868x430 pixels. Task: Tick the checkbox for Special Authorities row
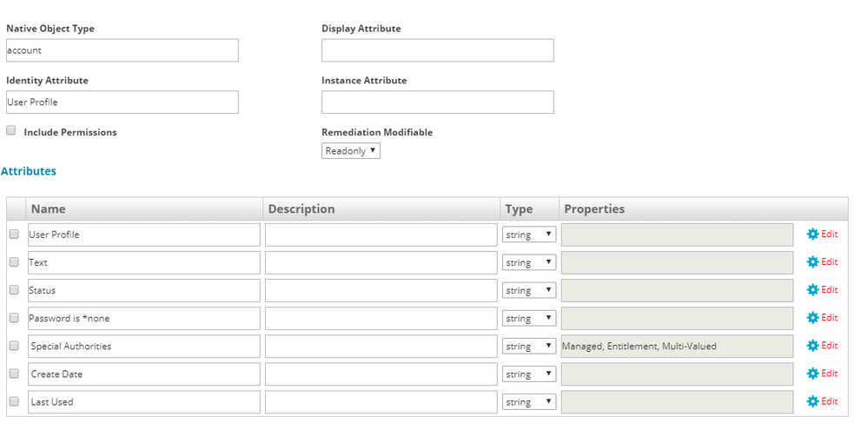14,346
